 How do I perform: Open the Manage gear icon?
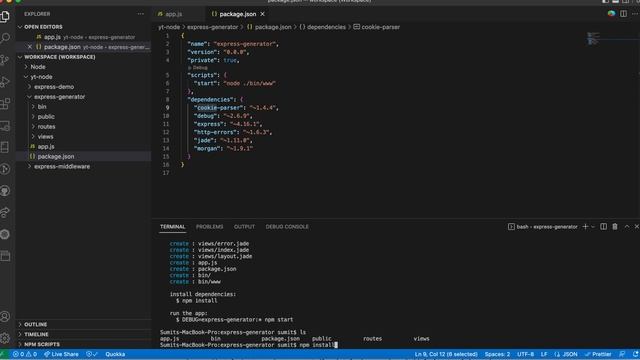(x=5, y=338)
